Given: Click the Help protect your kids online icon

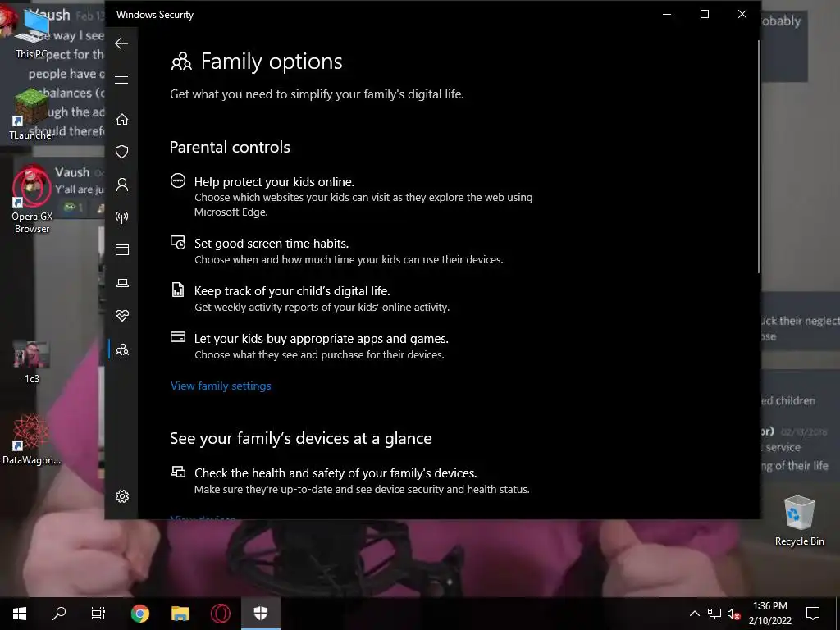Looking at the screenshot, I should pyautogui.click(x=178, y=180).
